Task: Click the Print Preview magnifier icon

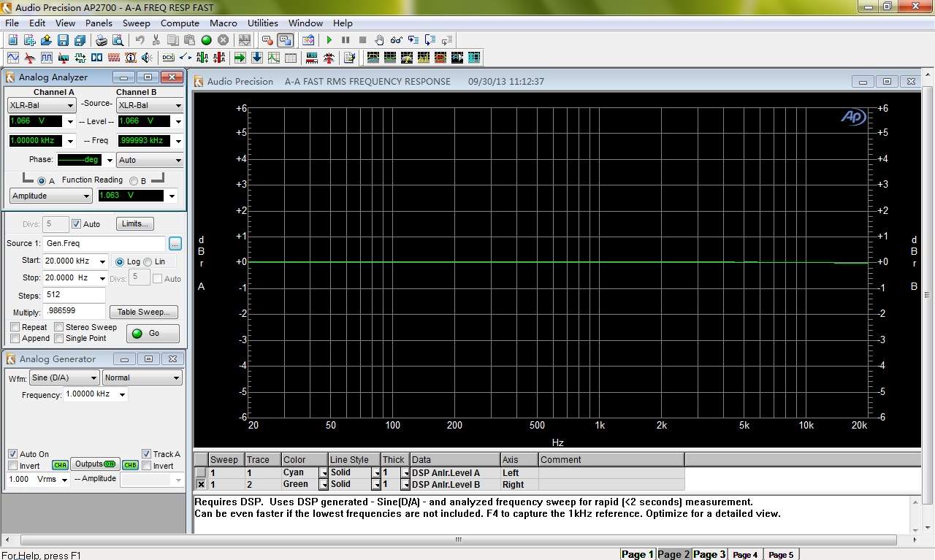Action: click(x=118, y=40)
